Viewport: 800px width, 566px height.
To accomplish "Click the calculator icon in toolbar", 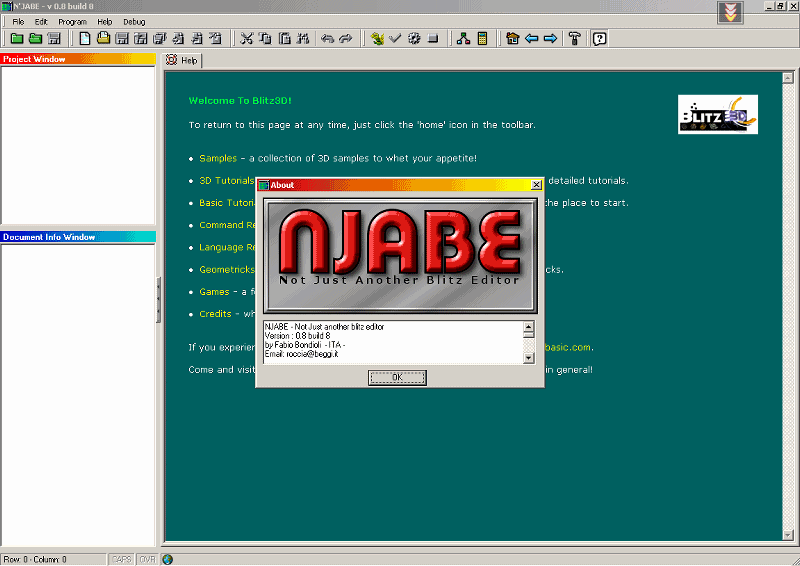I will (482, 39).
